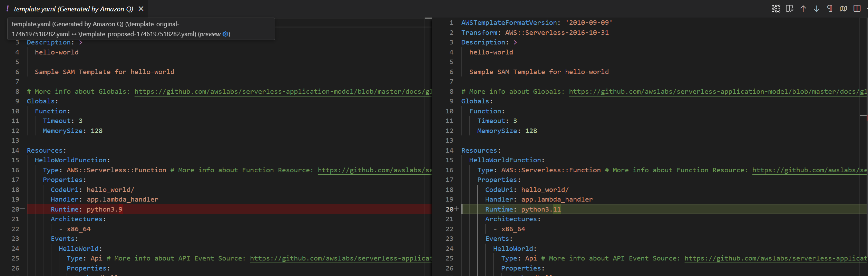Click 'Timeout: 3' in the right pane

497,121
